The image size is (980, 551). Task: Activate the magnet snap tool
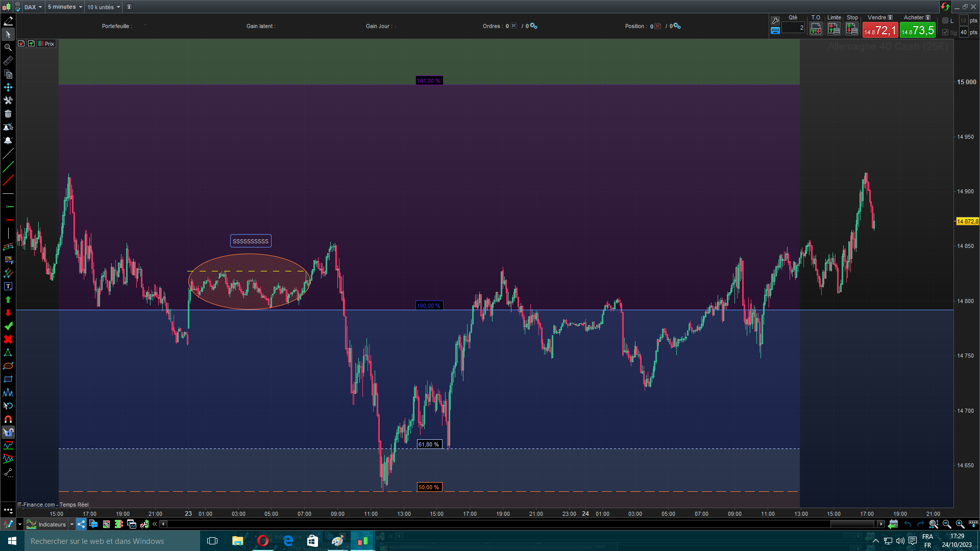pos(8,419)
